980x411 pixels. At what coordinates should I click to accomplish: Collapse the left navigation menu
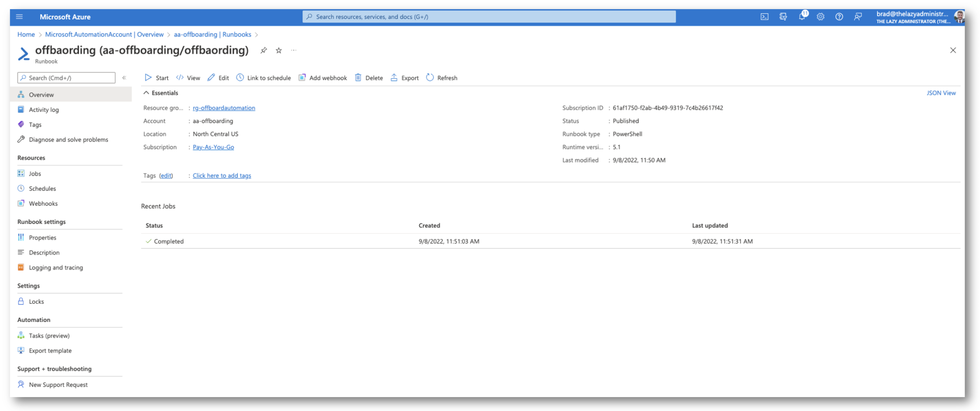(124, 78)
